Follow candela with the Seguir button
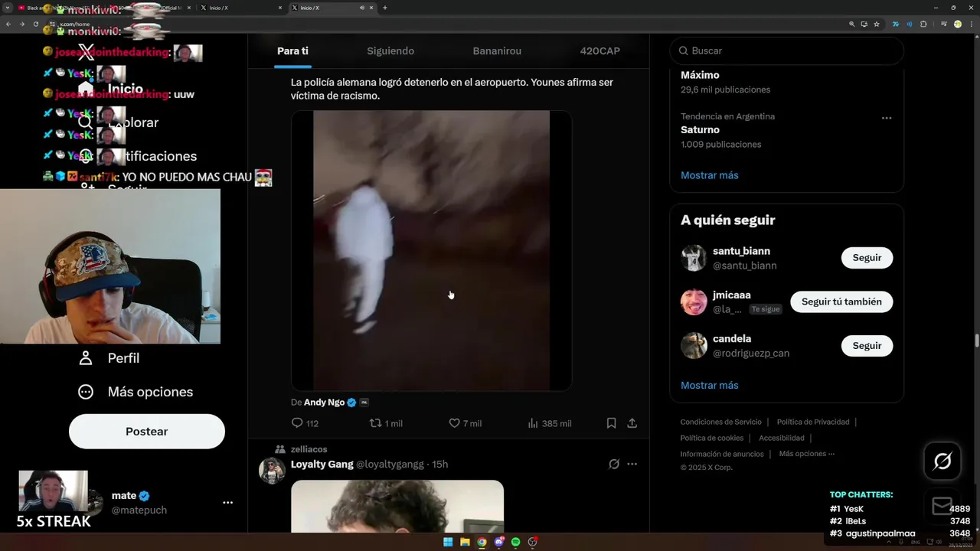 point(867,346)
